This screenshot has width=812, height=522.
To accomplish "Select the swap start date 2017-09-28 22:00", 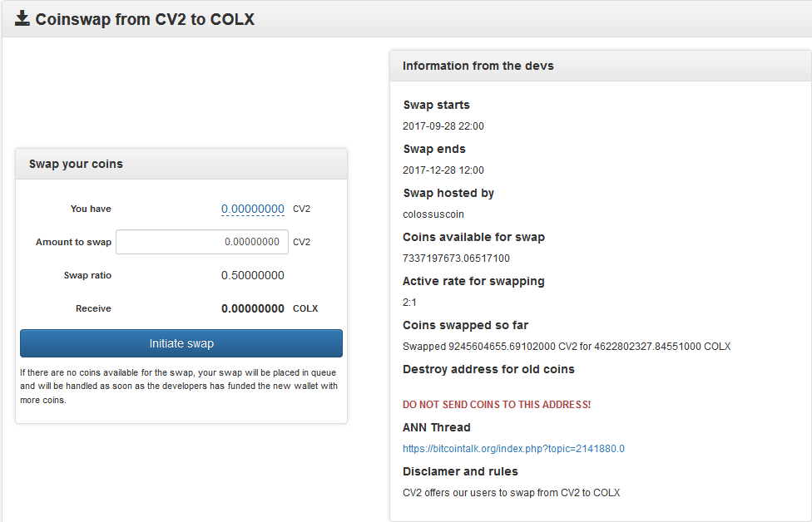I will point(443,126).
